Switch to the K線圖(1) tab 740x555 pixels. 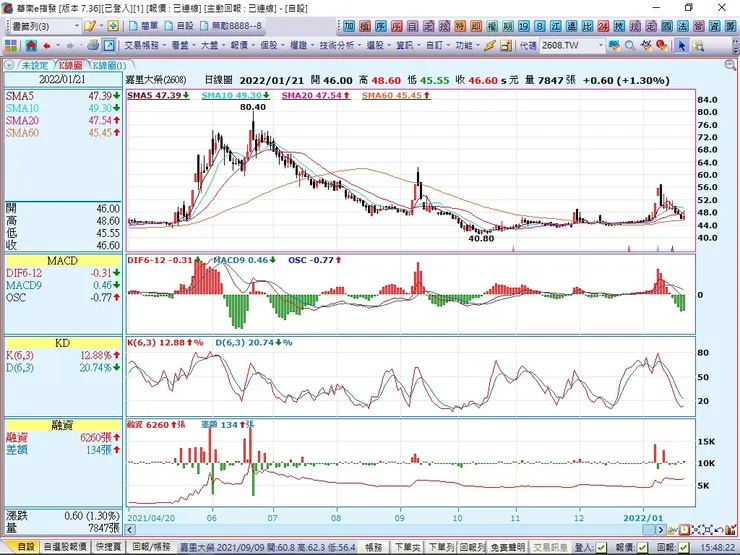point(109,65)
